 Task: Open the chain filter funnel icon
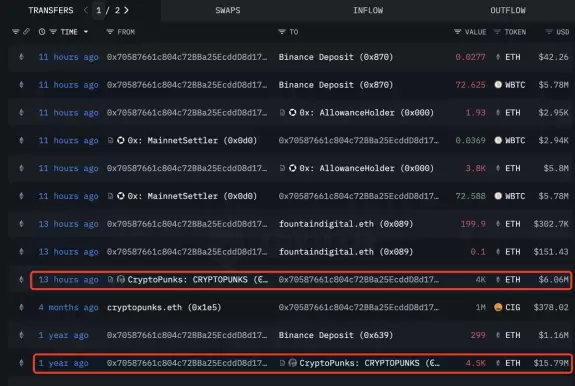pyautogui.click(x=15, y=32)
